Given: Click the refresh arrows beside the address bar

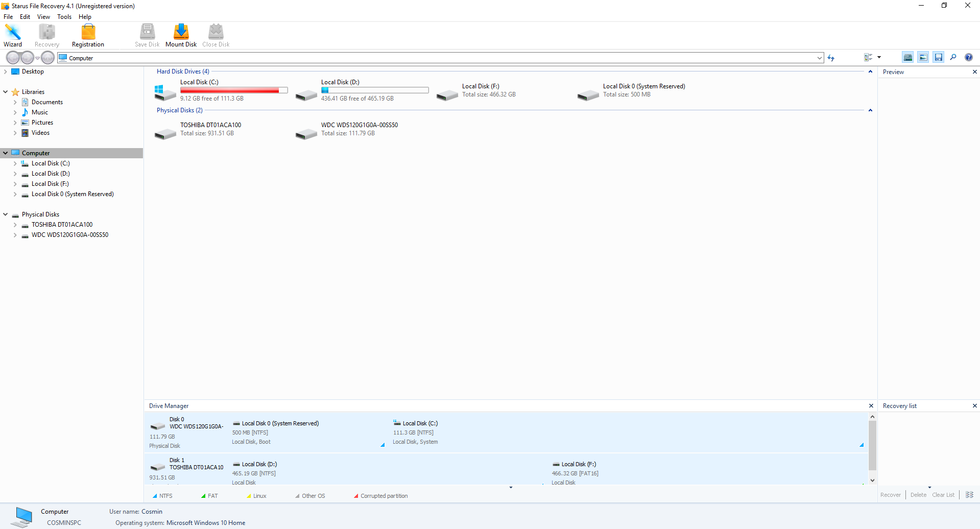Looking at the screenshot, I should [831, 58].
